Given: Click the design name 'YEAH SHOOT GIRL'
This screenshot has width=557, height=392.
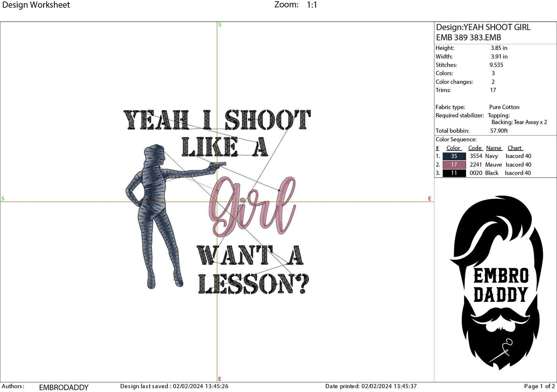Looking at the screenshot, I should coord(497,27).
